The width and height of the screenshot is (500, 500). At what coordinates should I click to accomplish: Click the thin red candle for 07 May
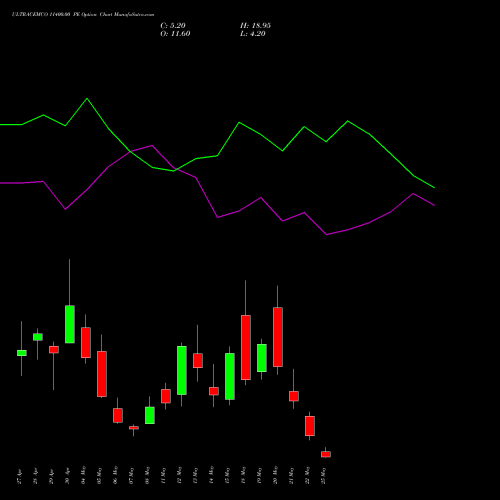134,428
